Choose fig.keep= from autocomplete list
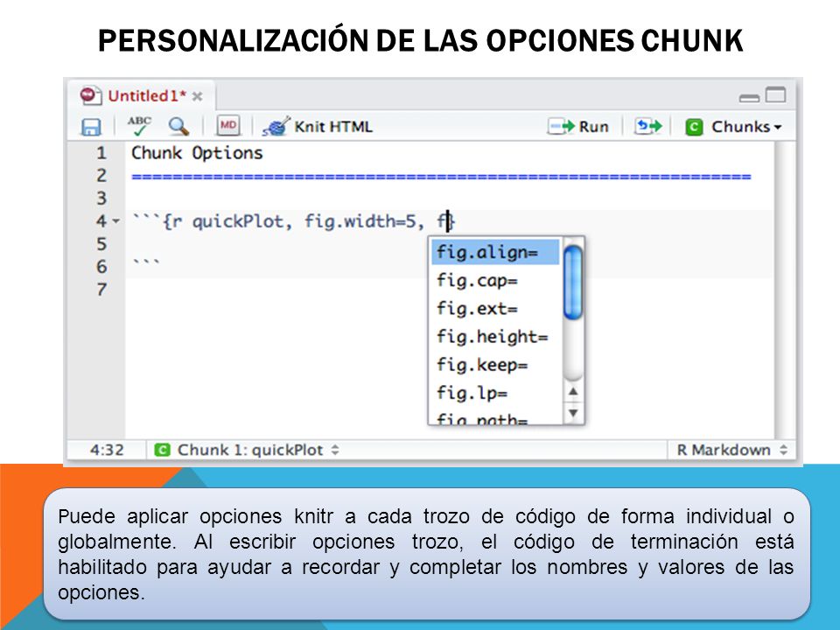The width and height of the screenshot is (840, 630). [495, 365]
